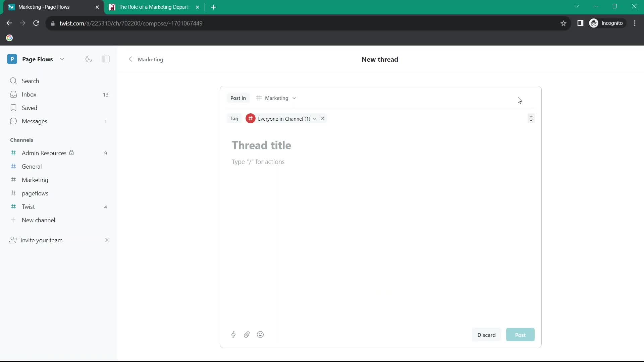This screenshot has width=644, height=362.
Task: Click the attachment/paperclip icon
Action: click(247, 335)
